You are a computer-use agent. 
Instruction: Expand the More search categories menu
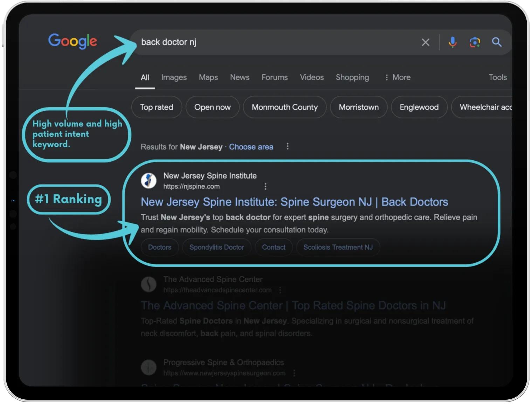click(x=398, y=77)
